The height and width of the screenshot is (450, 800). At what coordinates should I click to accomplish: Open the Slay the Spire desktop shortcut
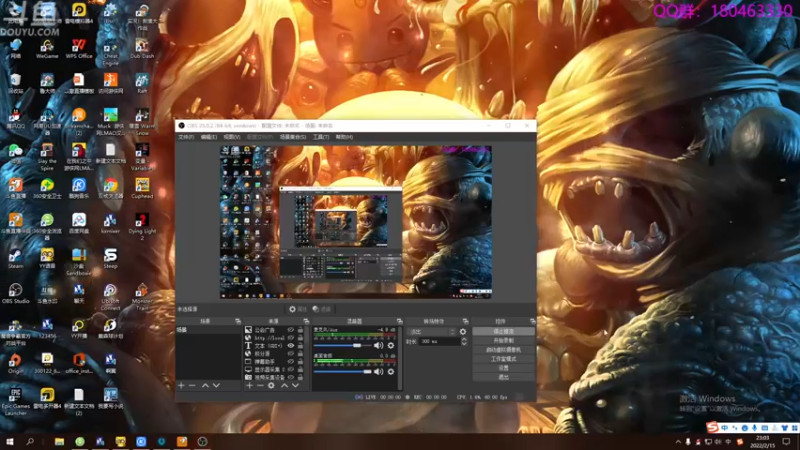[x=47, y=156]
